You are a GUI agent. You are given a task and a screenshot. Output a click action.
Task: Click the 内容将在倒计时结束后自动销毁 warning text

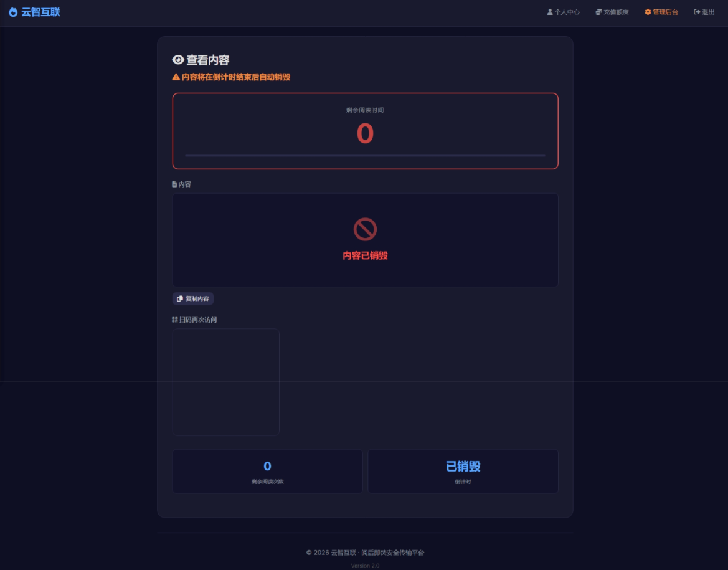tap(236, 77)
